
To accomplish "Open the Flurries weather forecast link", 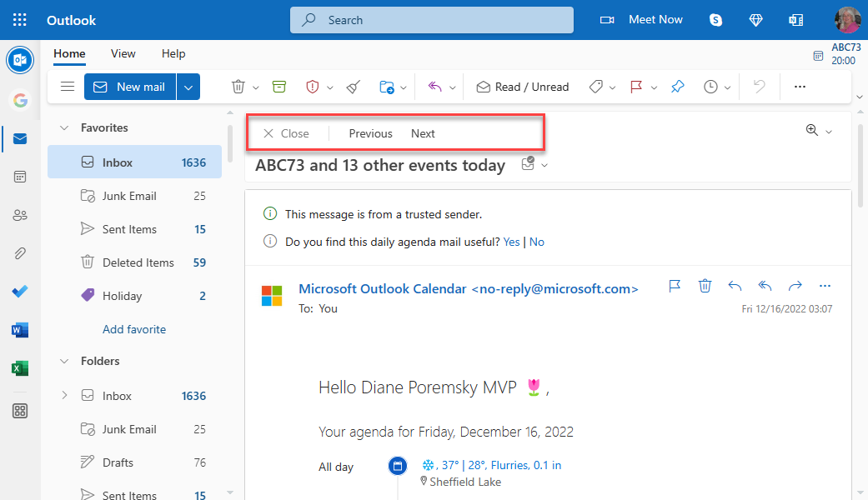I will tap(492, 465).
